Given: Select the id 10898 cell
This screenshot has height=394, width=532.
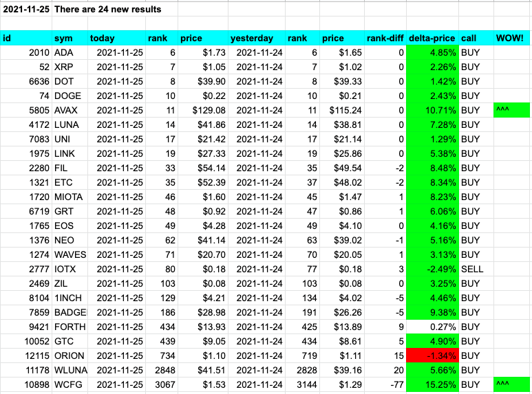Looking at the screenshot, I should click(26, 384).
